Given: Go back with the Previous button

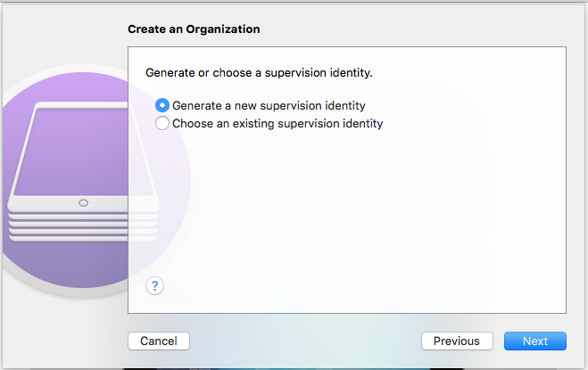Looking at the screenshot, I should [x=457, y=341].
